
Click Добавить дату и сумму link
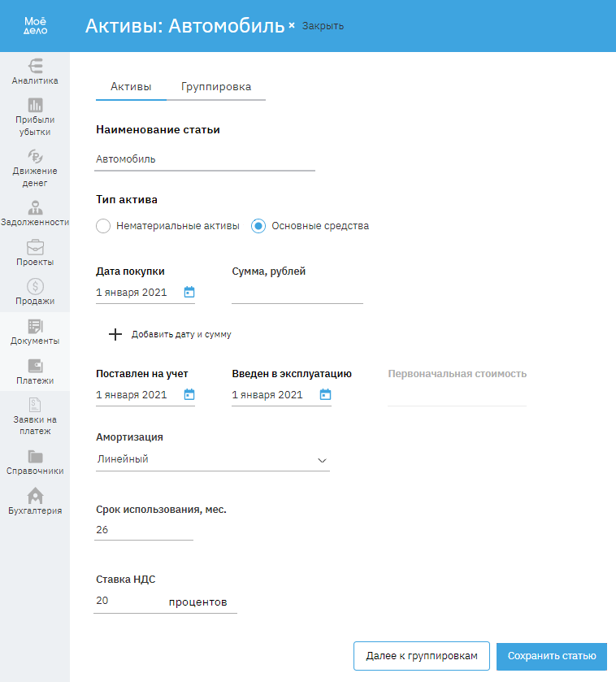[x=181, y=334]
